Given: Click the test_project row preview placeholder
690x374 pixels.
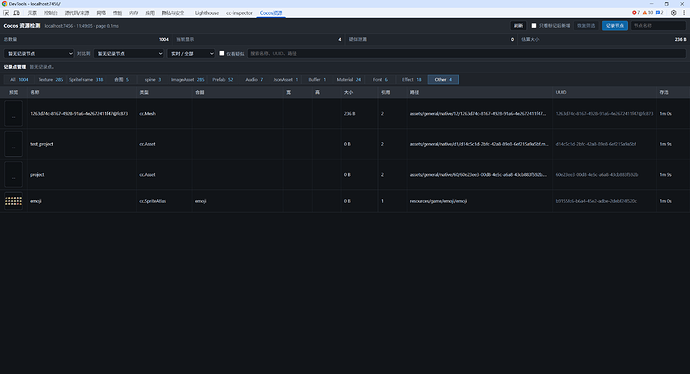Looking at the screenshot, I should click(13, 144).
